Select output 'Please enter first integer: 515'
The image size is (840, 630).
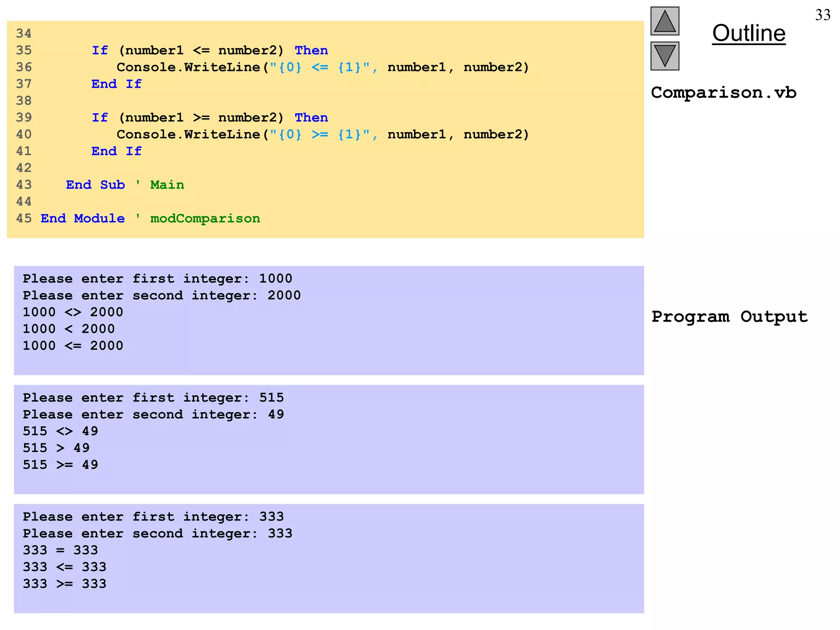pyautogui.click(x=153, y=398)
